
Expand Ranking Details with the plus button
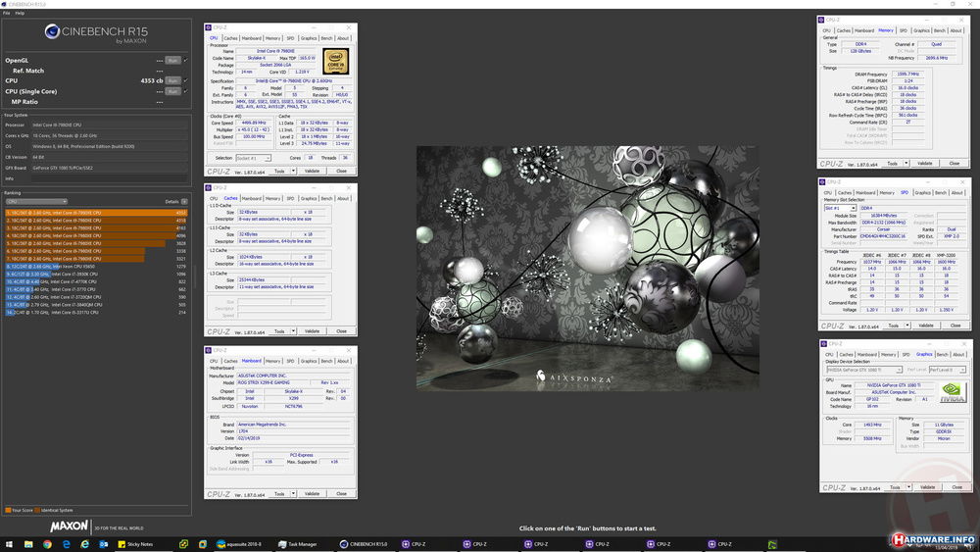click(184, 201)
